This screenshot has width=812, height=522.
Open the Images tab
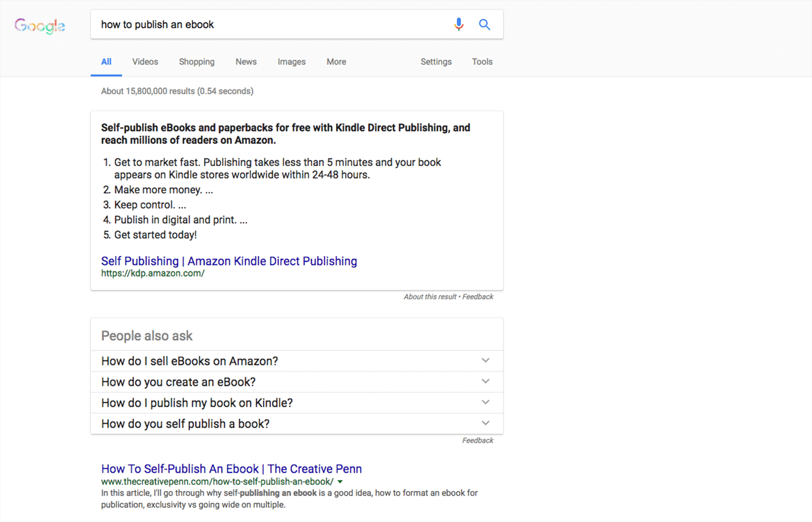pos(291,62)
